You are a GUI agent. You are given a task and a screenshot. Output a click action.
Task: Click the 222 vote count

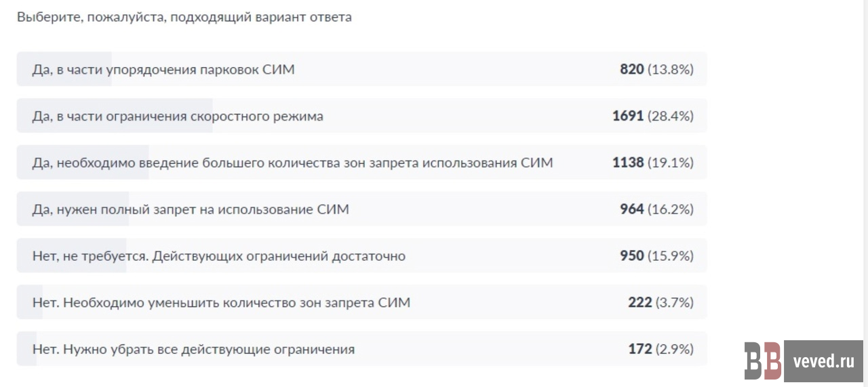click(x=639, y=303)
